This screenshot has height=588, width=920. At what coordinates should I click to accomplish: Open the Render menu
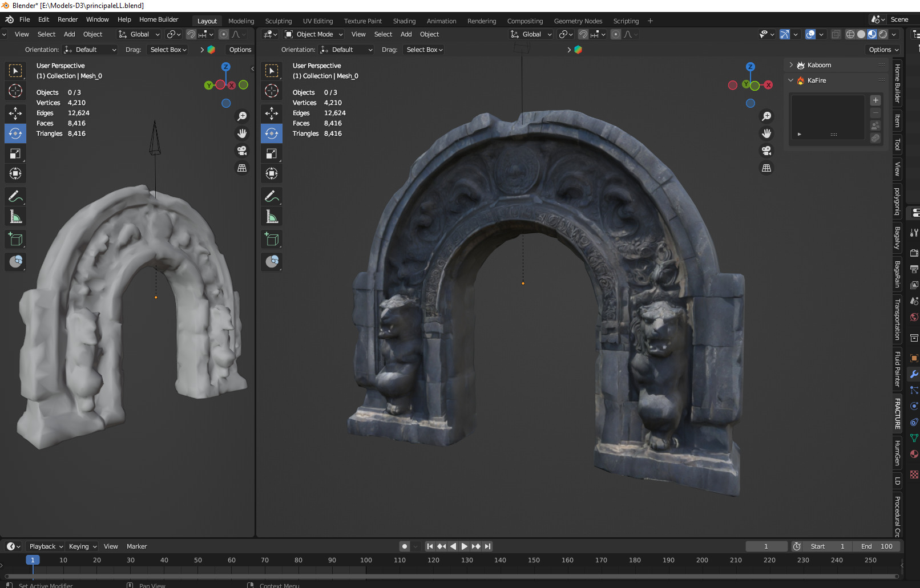67,19
